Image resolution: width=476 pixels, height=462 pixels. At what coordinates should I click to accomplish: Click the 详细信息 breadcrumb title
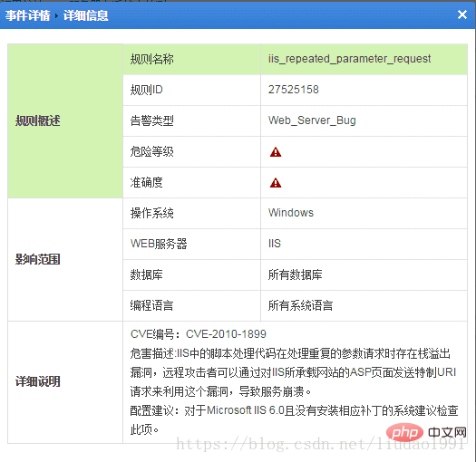coord(85,15)
